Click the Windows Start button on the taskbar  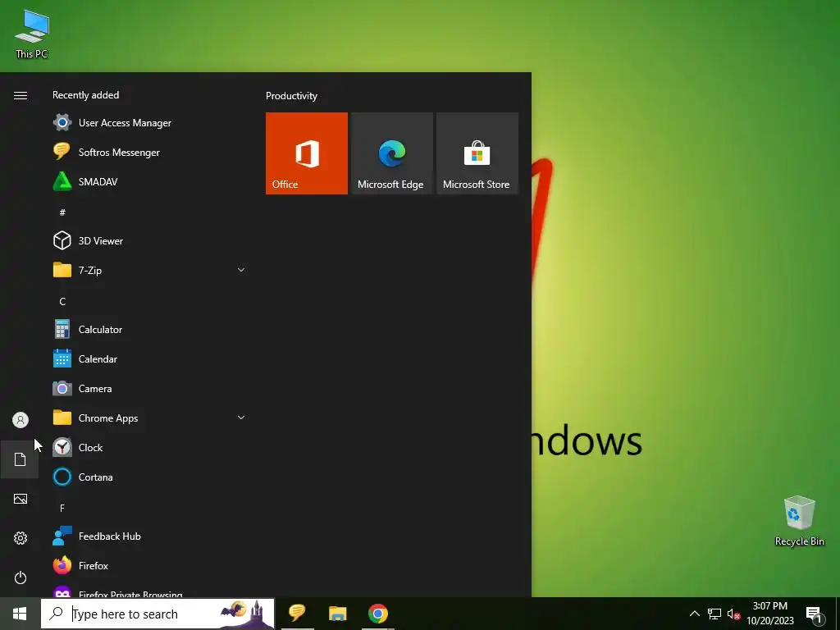coord(20,614)
